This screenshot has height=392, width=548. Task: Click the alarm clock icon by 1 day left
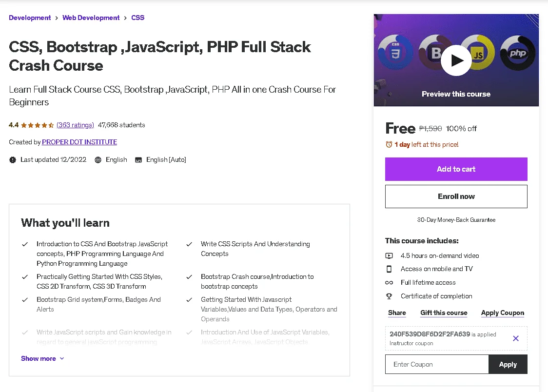point(389,144)
